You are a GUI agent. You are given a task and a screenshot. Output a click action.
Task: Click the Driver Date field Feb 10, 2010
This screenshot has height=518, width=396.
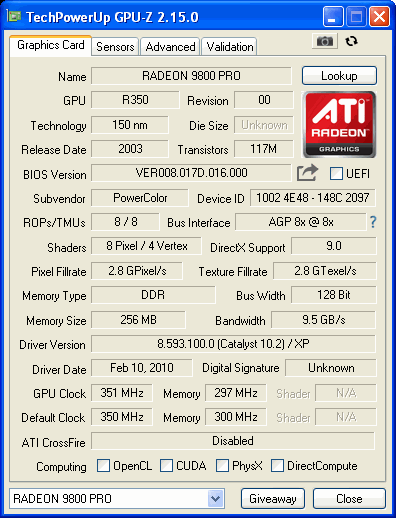click(x=142, y=368)
